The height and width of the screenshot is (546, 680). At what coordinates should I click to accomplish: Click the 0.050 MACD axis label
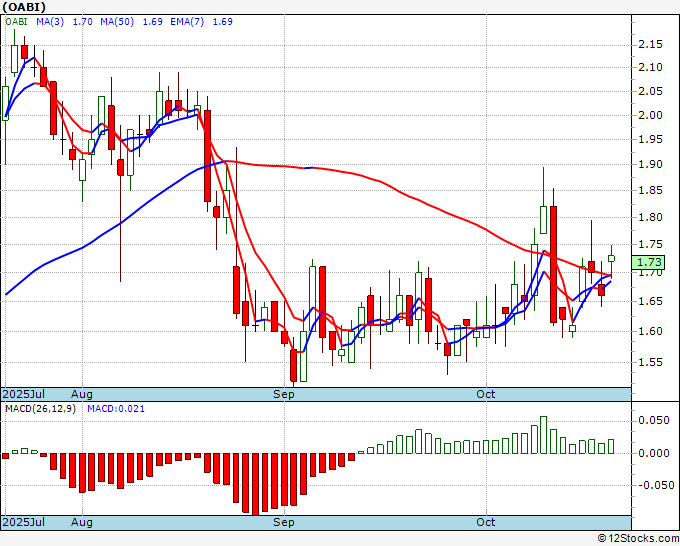(x=654, y=420)
